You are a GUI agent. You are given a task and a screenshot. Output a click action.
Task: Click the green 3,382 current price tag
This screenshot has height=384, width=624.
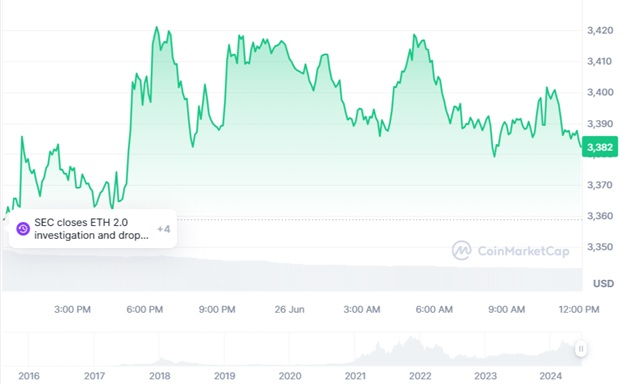600,147
